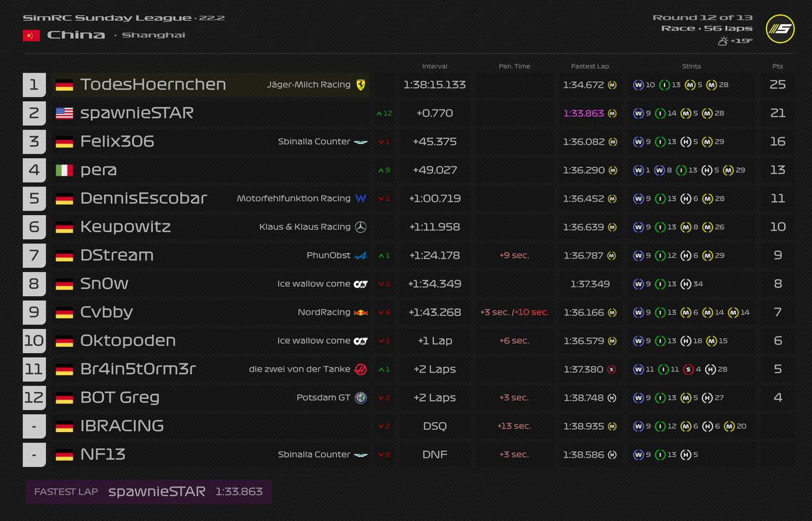Click the DSQ status for IBRACING
812x521 pixels.
[434, 426]
